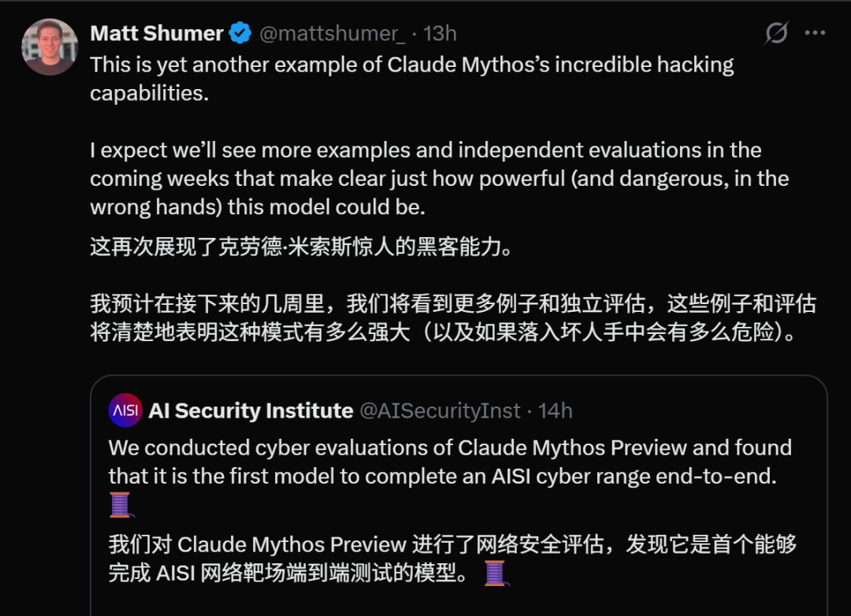Click the thread spool emoji below English quote
Screen dimensions: 851x616
click(121, 505)
